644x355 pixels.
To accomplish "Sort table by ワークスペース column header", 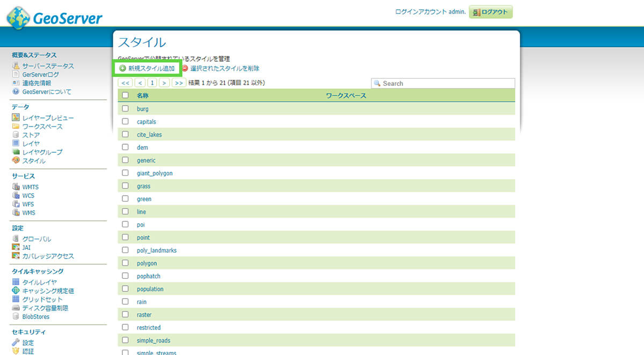I will pos(346,95).
